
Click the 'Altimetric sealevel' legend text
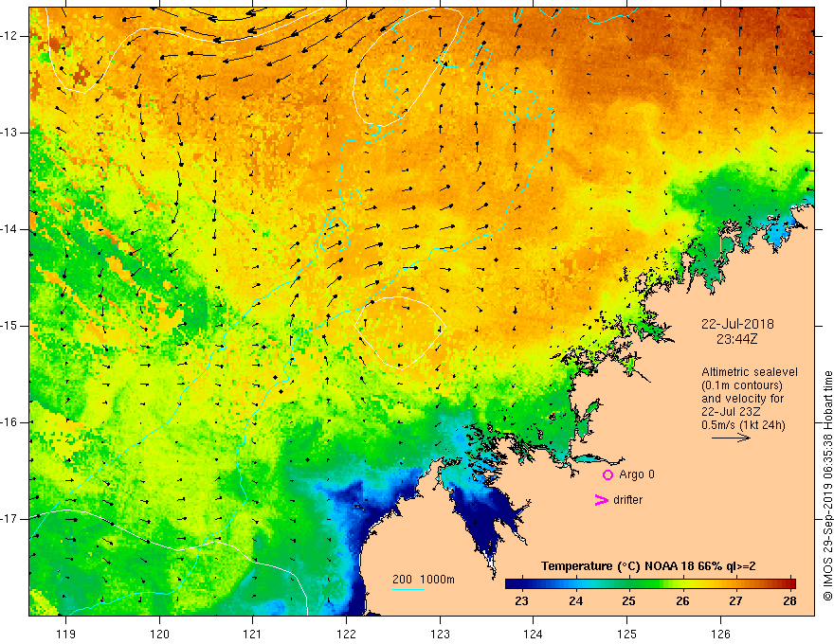pos(750,372)
